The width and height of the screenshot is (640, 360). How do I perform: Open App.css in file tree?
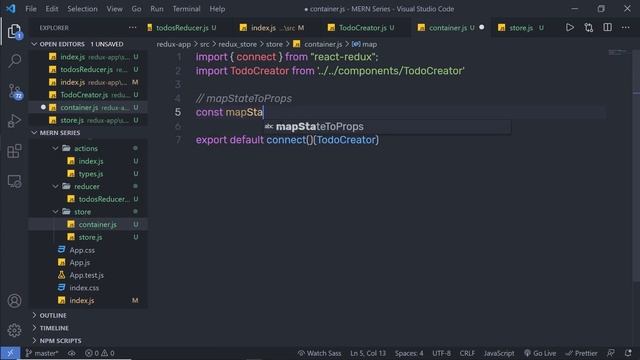point(82,250)
